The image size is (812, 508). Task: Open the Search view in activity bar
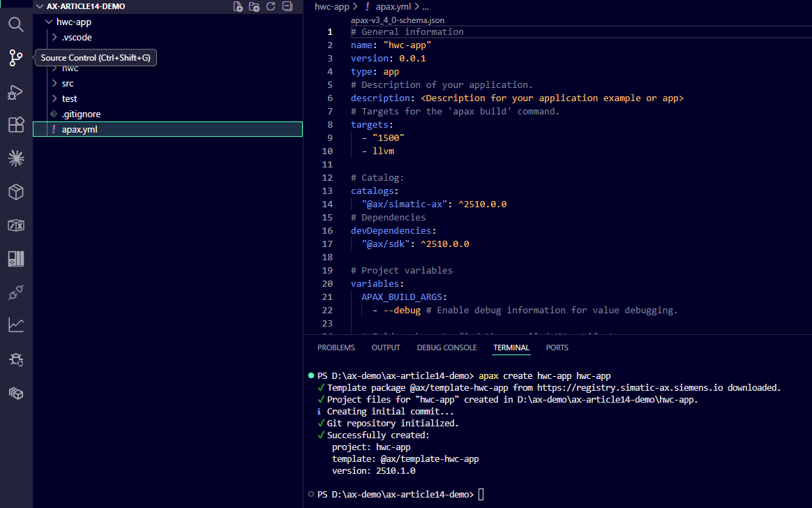tap(16, 24)
